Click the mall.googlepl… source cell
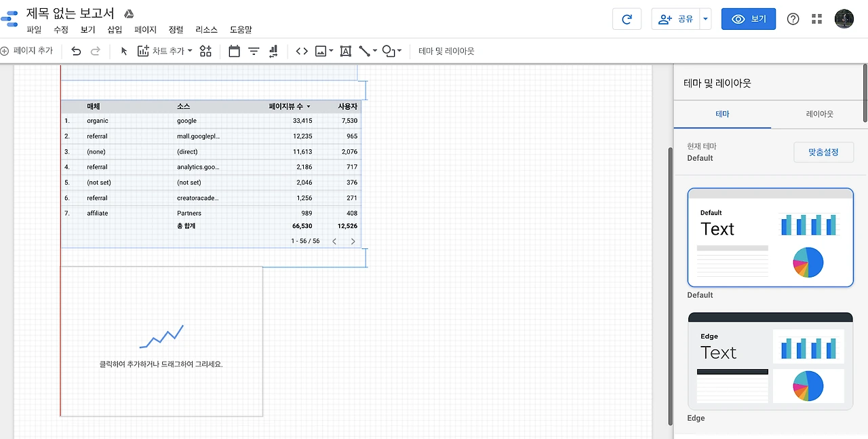The width and height of the screenshot is (868, 439). click(x=199, y=136)
